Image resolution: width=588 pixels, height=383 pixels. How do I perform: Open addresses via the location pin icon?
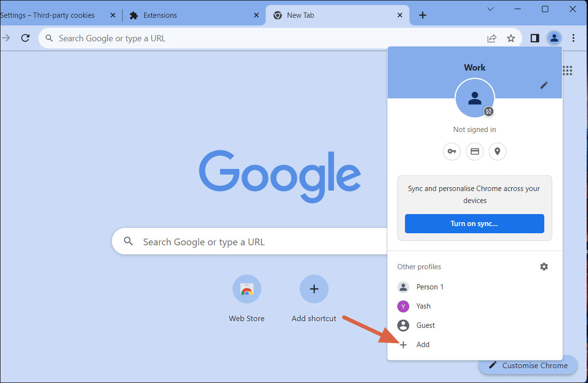[497, 151]
